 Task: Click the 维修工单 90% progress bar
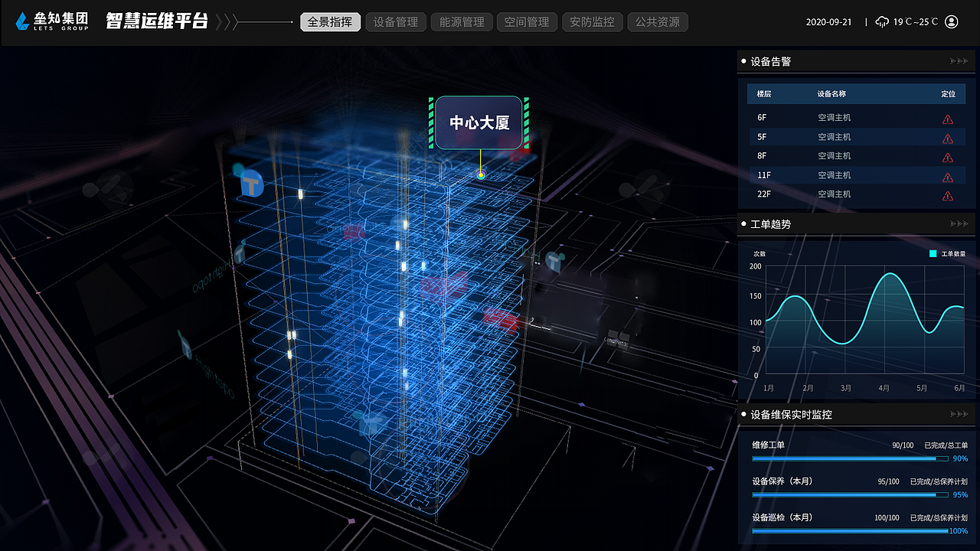point(848,458)
